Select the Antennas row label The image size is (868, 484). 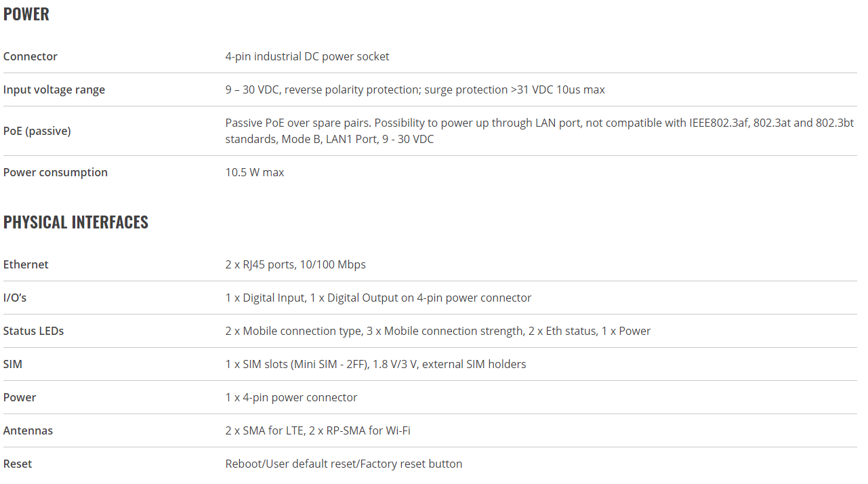(28, 430)
